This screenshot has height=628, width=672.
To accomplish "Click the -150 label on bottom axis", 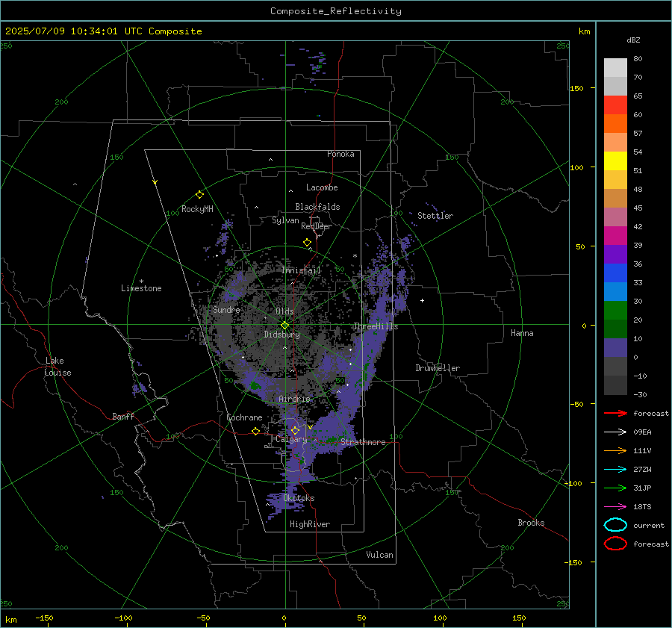I will (x=44, y=618).
